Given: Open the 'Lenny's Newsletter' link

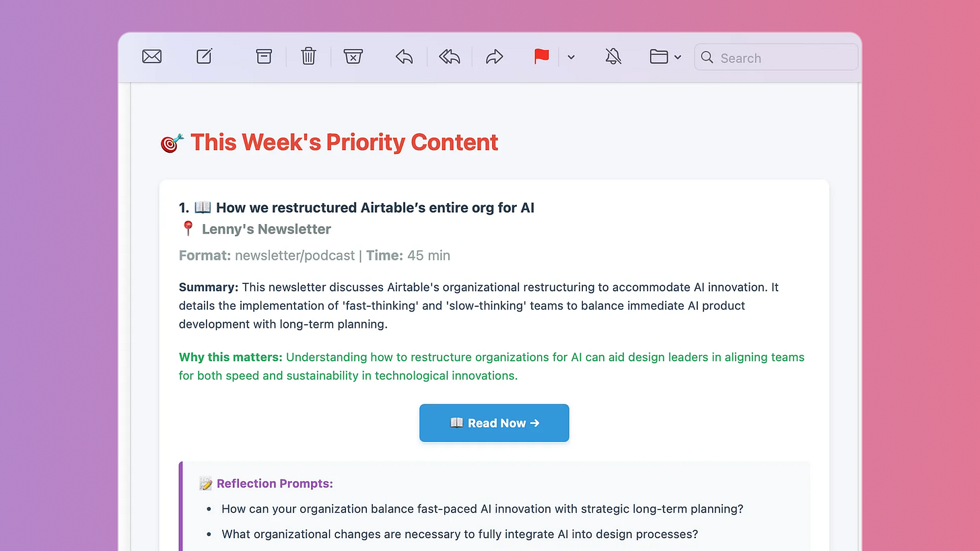Looking at the screenshot, I should [267, 229].
